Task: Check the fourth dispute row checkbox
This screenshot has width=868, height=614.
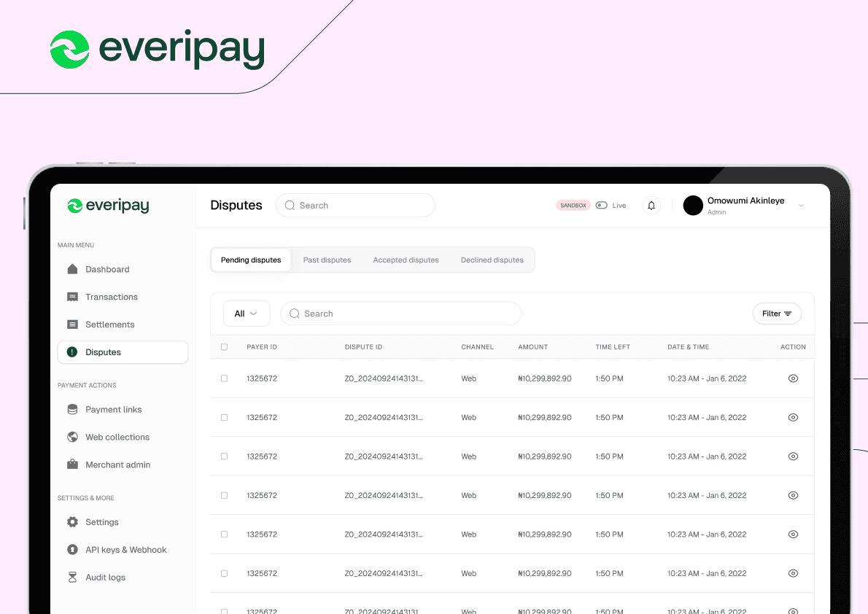Action: 224,496
